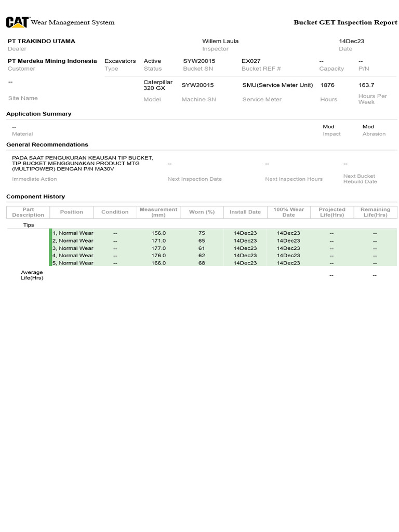
Task: Select the Mod value above Abrasion
Action: click(368, 127)
